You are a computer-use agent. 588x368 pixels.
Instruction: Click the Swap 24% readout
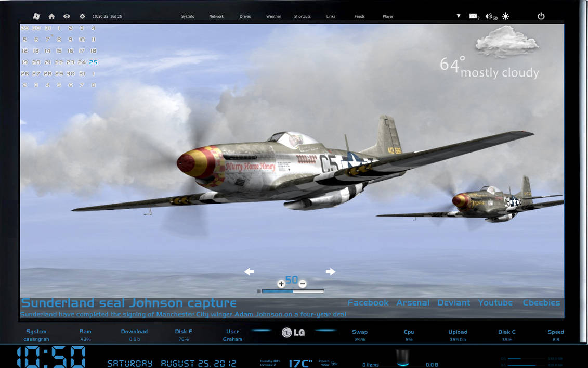[x=360, y=336]
